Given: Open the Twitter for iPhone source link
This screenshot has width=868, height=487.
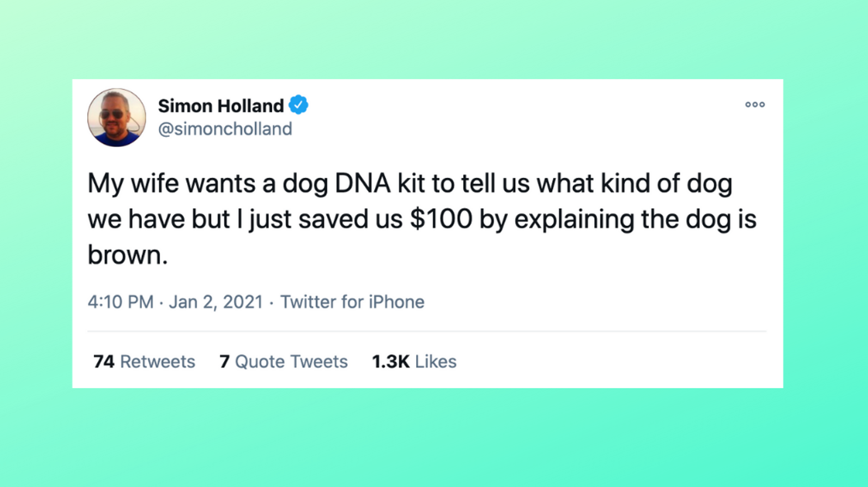Looking at the screenshot, I should pos(352,302).
